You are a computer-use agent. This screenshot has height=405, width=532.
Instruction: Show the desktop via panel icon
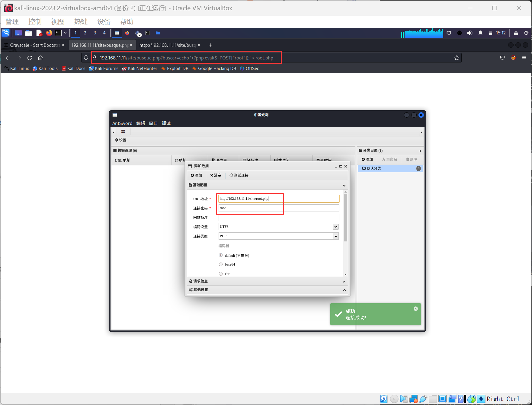tap(18, 33)
